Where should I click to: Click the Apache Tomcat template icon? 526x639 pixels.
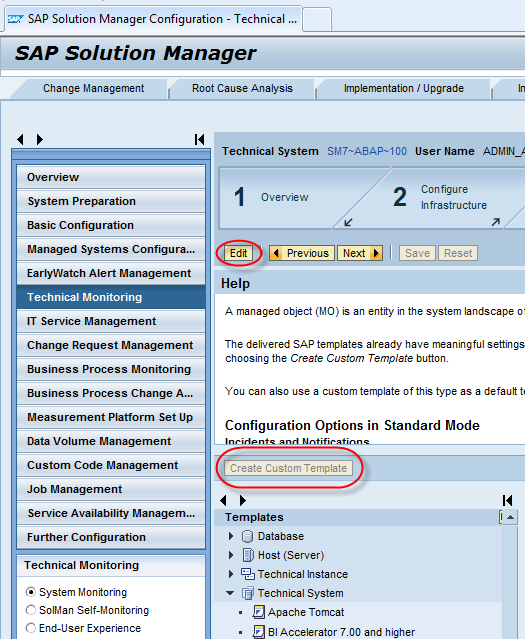pos(258,612)
